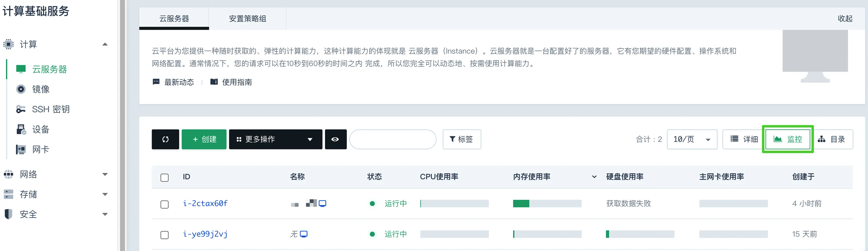Click the 创建于 column header
868x251 pixels.
(x=803, y=176)
